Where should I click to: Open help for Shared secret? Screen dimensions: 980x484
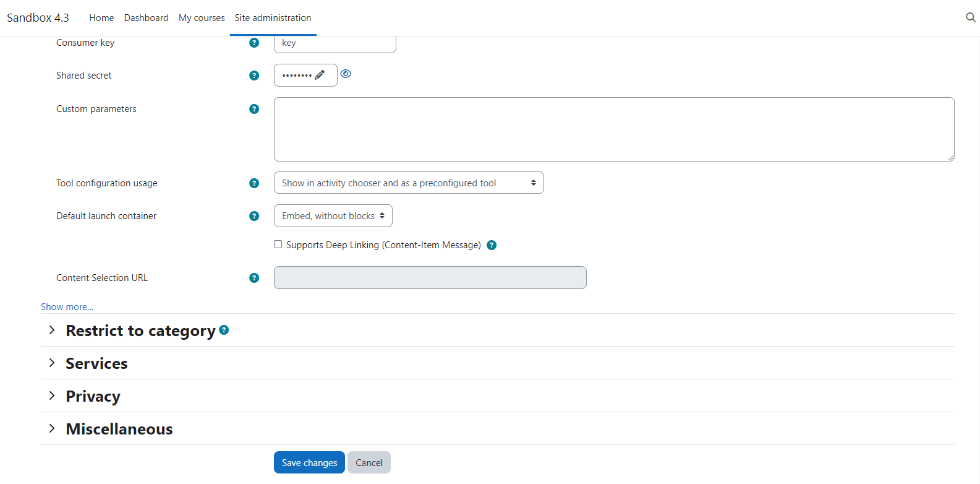click(254, 76)
